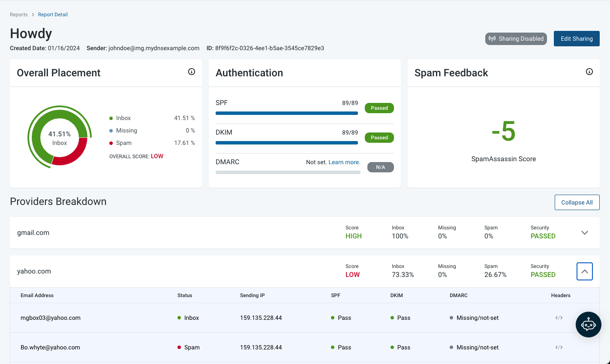Click the Sharing Disabled status badge

[516, 39]
